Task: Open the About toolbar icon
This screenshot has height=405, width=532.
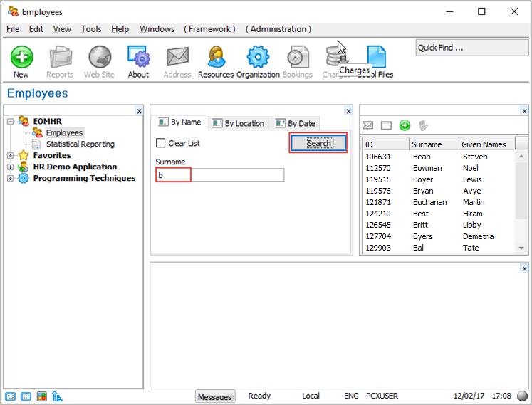Action: tap(138, 57)
